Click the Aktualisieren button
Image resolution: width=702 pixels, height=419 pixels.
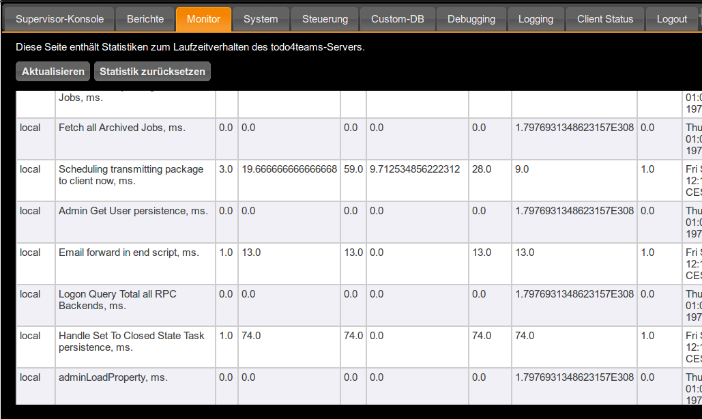[x=53, y=72]
